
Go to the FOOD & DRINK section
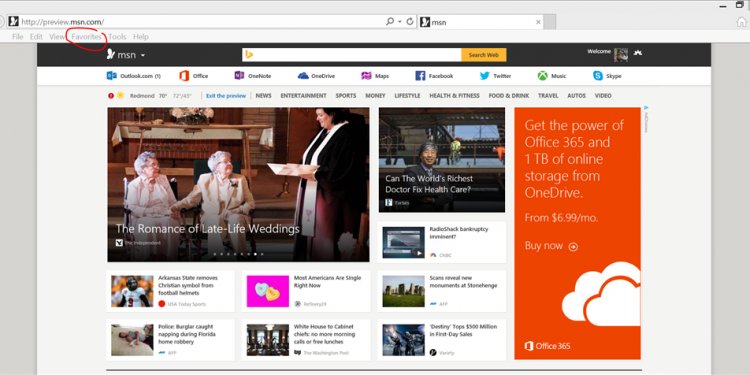(x=509, y=96)
